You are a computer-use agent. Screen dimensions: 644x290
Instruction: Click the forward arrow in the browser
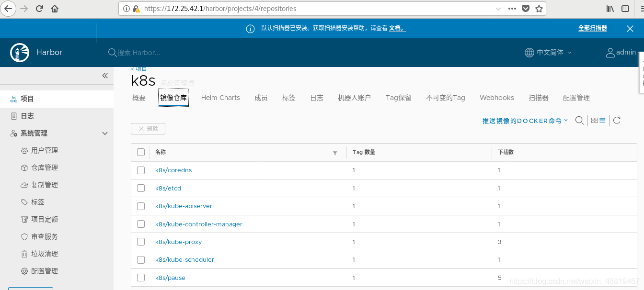[x=24, y=9]
